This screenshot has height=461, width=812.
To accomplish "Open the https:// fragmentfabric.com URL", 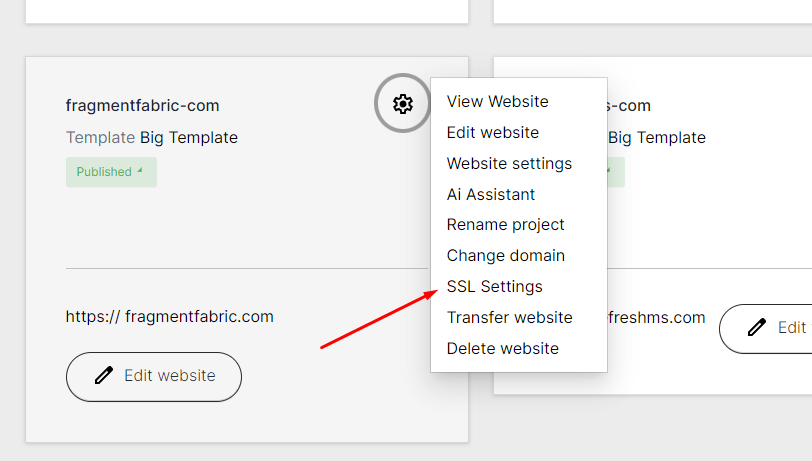I will [x=170, y=316].
